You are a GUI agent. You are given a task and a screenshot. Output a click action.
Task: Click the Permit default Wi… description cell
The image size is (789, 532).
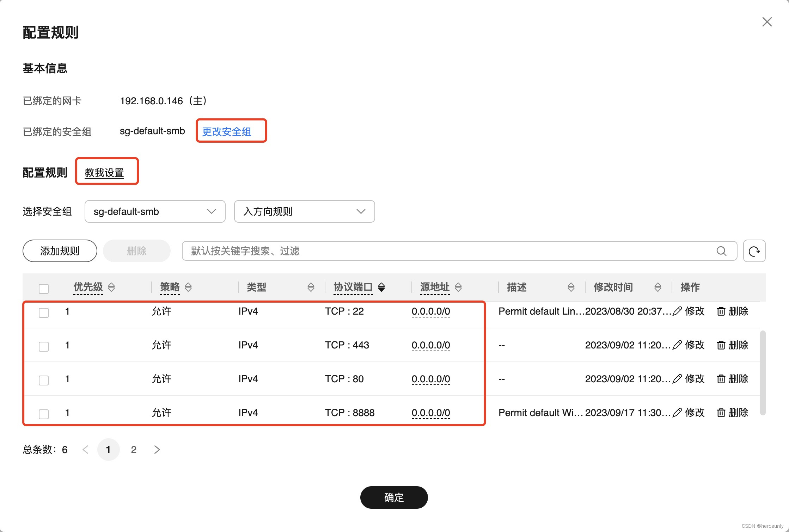tap(541, 413)
